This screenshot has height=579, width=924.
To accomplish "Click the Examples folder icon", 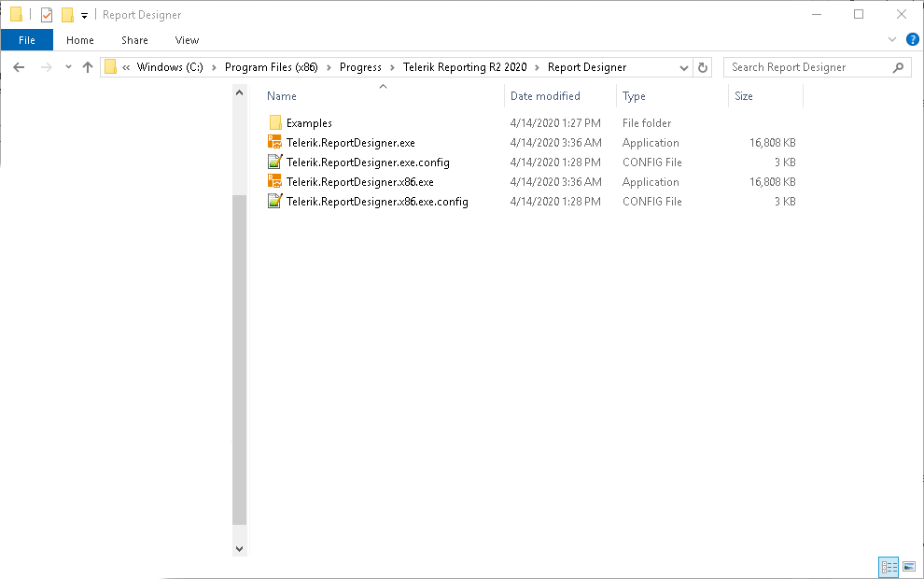I will coord(275,122).
